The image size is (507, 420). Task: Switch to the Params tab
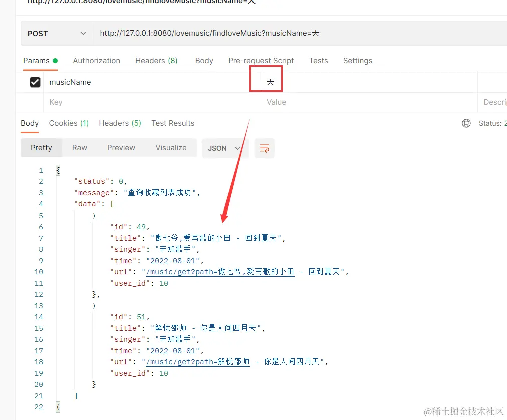pos(40,61)
